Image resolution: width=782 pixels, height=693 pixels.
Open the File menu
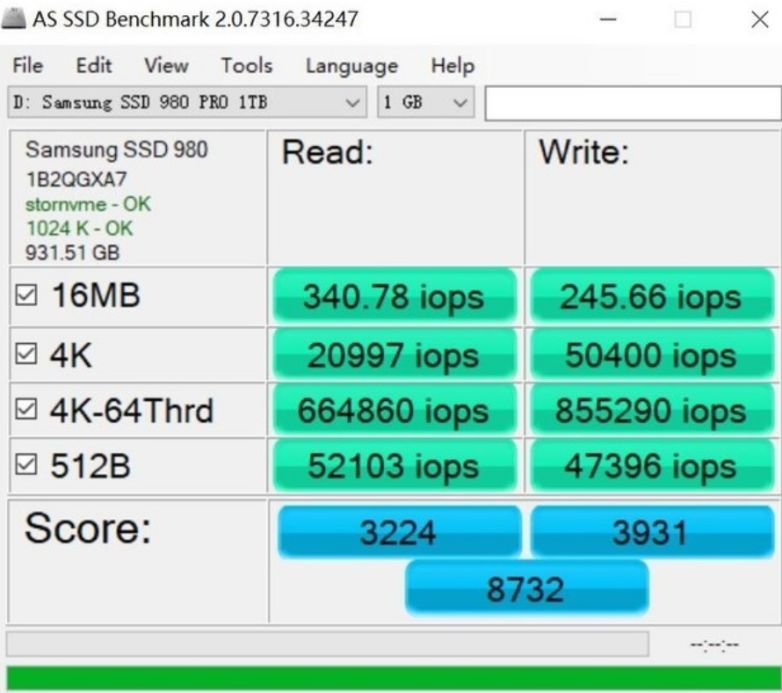27,66
